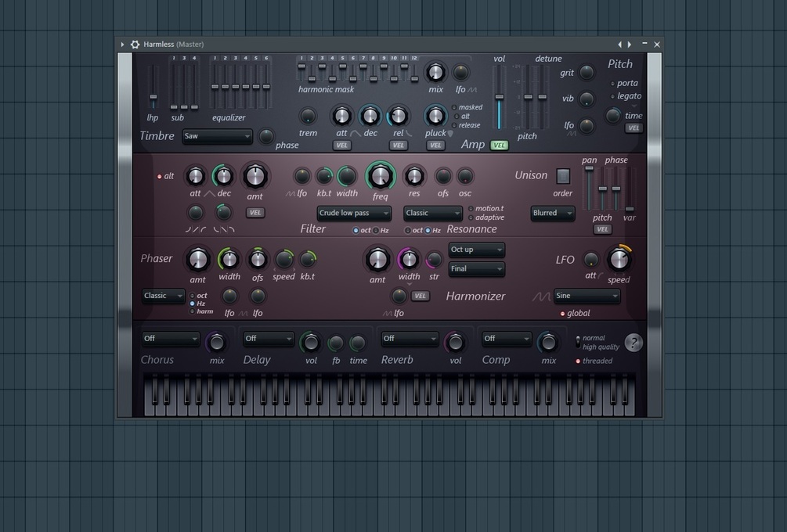The image size is (787, 532).
Task: Enable porta option
Action: pyautogui.click(x=612, y=83)
